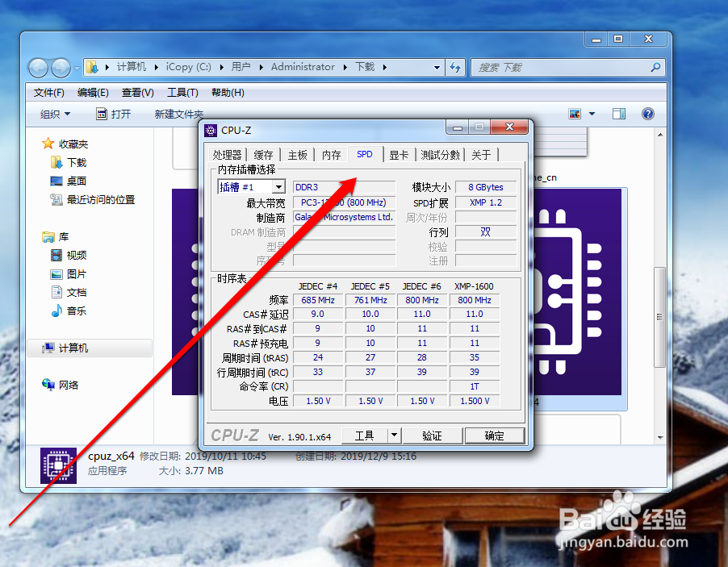Open the 帮助(H) menu
Screen dimensions: 728x567
coord(228,92)
